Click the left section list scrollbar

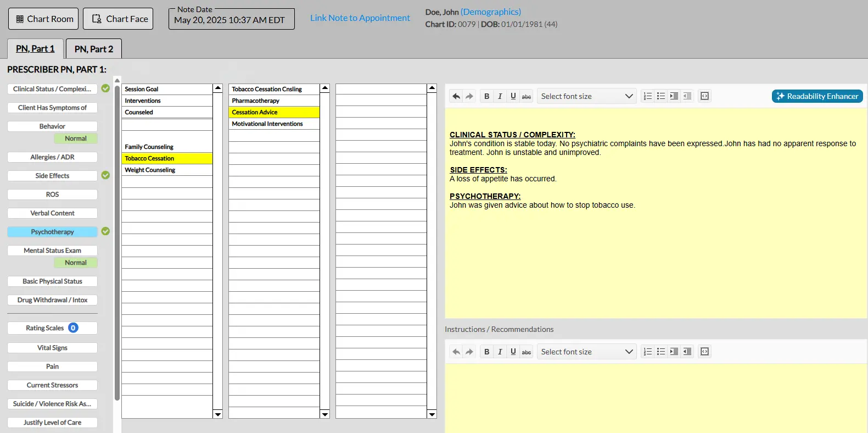tap(117, 242)
